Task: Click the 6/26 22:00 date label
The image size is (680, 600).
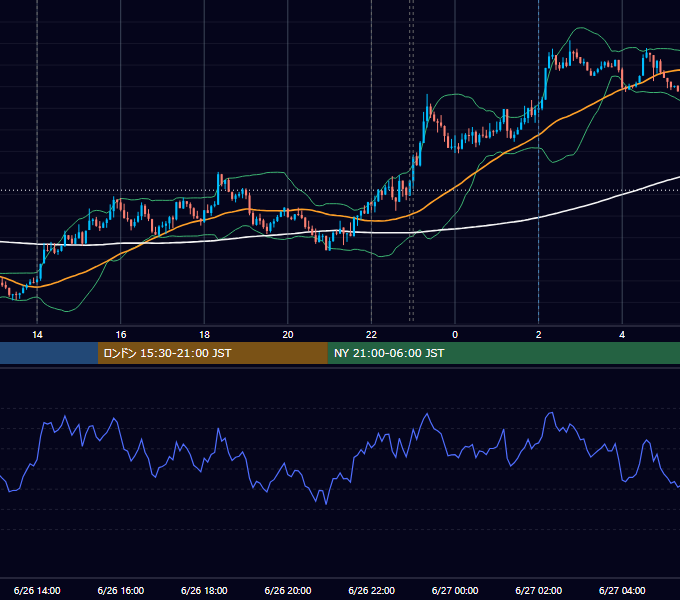Action: tap(372, 590)
